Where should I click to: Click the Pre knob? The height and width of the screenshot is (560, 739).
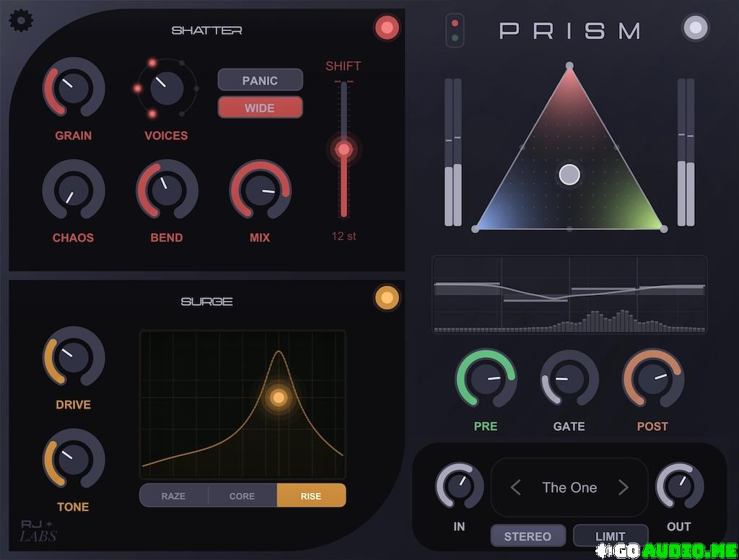(486, 379)
